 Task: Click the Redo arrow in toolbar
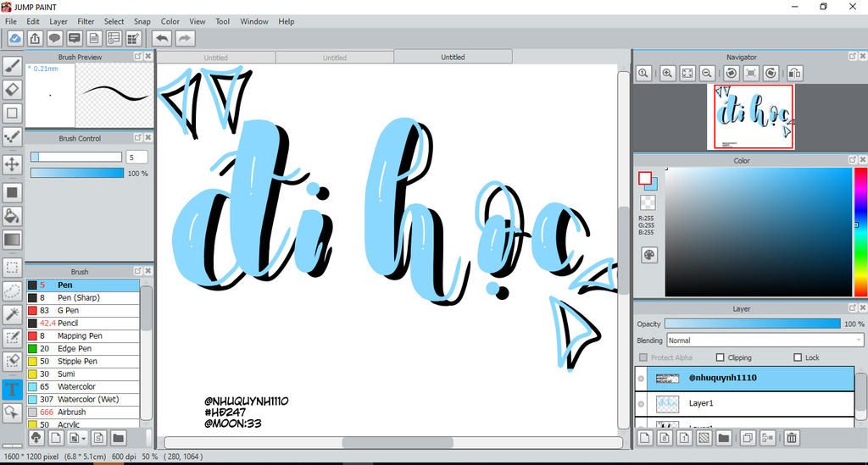tap(185, 38)
